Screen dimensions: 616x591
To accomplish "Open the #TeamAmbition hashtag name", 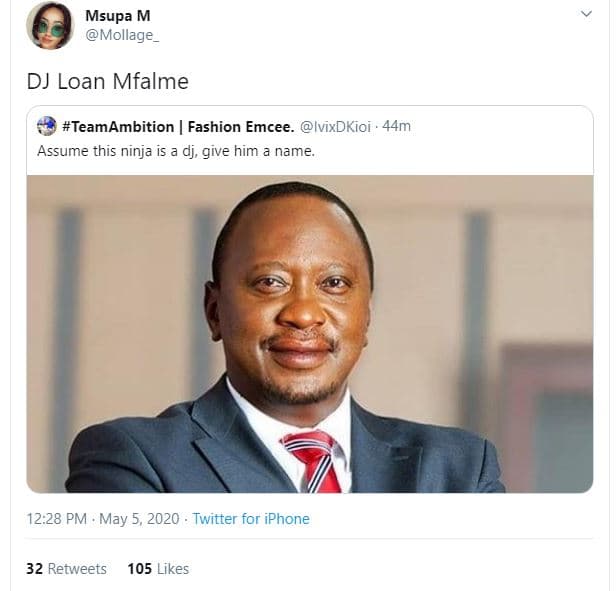I will [119, 126].
